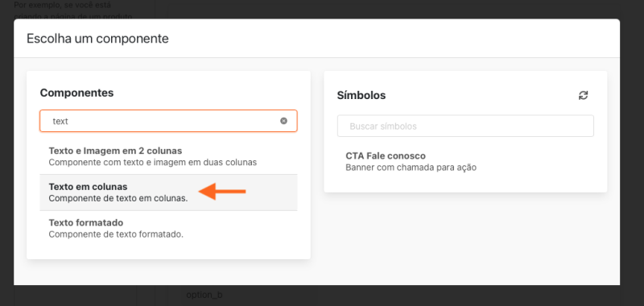
Task: Select the Texto e Imagem em 2 colunas component
Action: tap(168, 156)
